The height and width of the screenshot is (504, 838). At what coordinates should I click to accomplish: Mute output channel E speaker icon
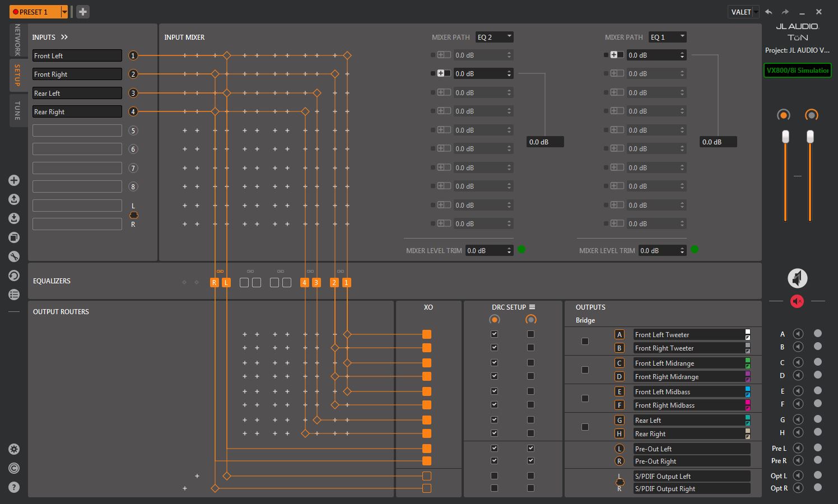798,391
